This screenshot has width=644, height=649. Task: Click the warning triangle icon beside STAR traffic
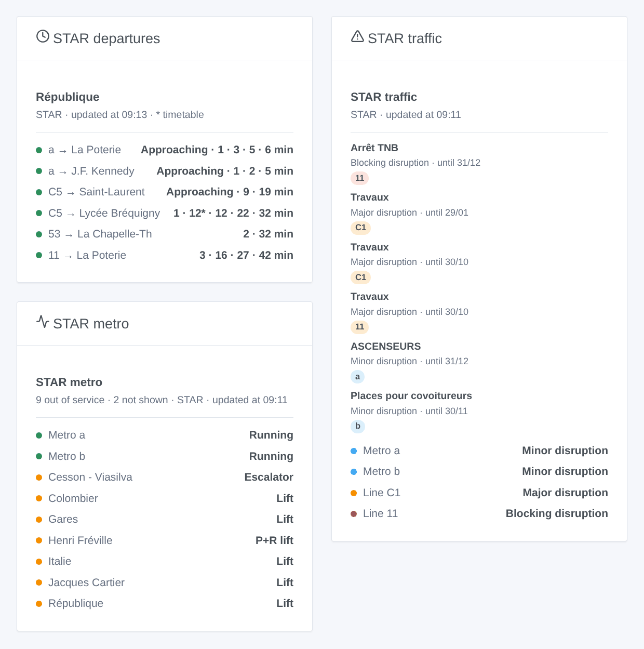pos(357,36)
